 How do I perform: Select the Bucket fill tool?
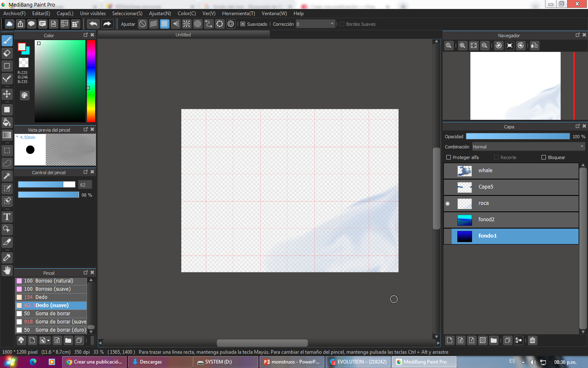pos(7,122)
